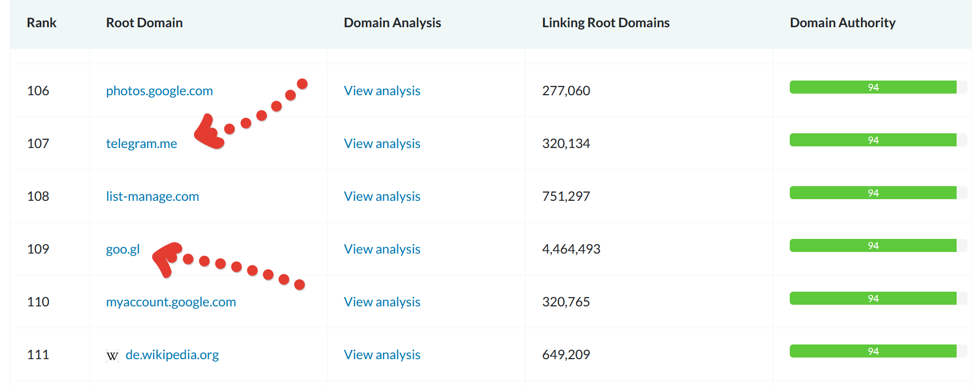The height and width of the screenshot is (388, 980).
Task: Click the Domain Authority bar for goo.gl
Action: point(872,246)
